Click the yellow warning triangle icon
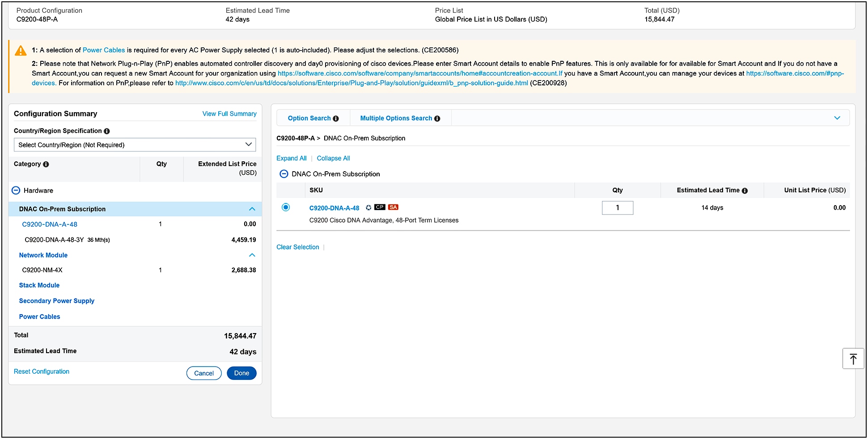The width and height of the screenshot is (868, 439). pos(21,51)
